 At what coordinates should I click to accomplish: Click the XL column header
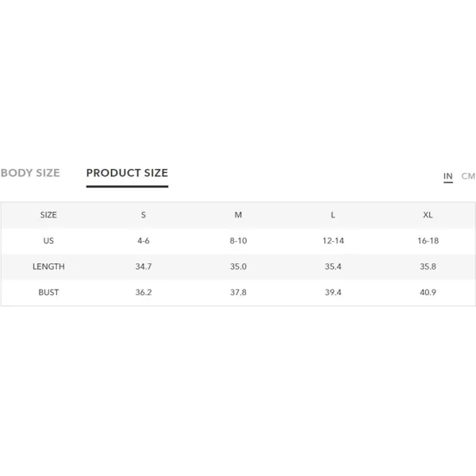[x=428, y=215]
